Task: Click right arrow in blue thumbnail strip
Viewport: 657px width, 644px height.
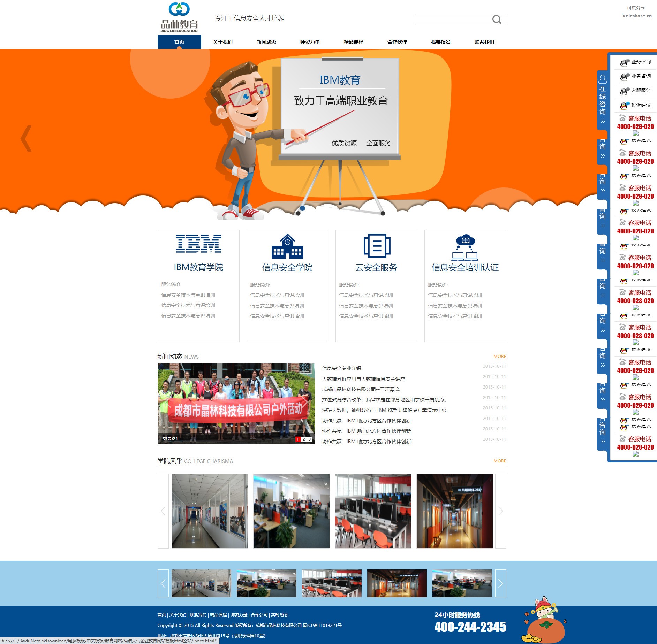Action: point(501,583)
